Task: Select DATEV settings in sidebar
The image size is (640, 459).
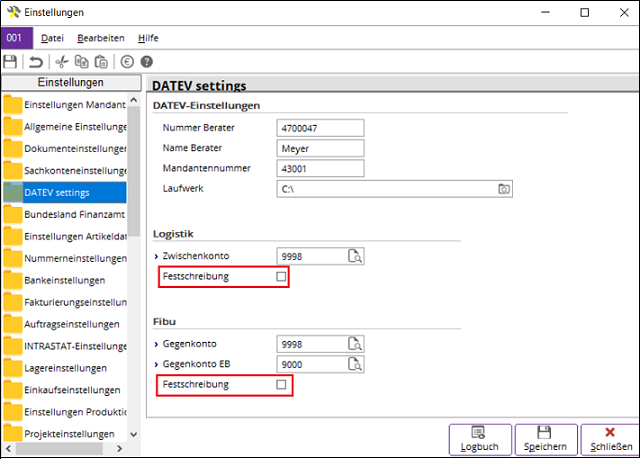Action: 65,193
